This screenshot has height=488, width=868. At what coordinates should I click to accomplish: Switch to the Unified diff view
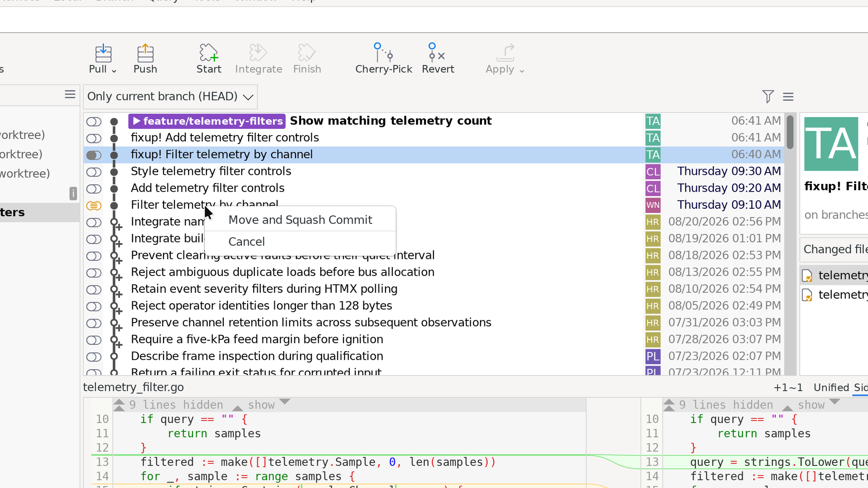[x=831, y=388]
